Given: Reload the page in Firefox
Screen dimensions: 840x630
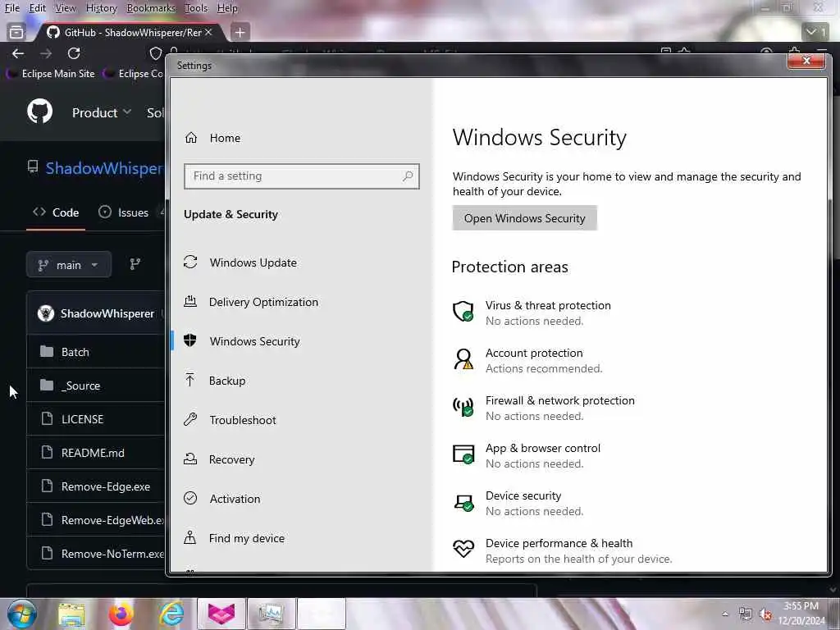Looking at the screenshot, I should coord(74,53).
